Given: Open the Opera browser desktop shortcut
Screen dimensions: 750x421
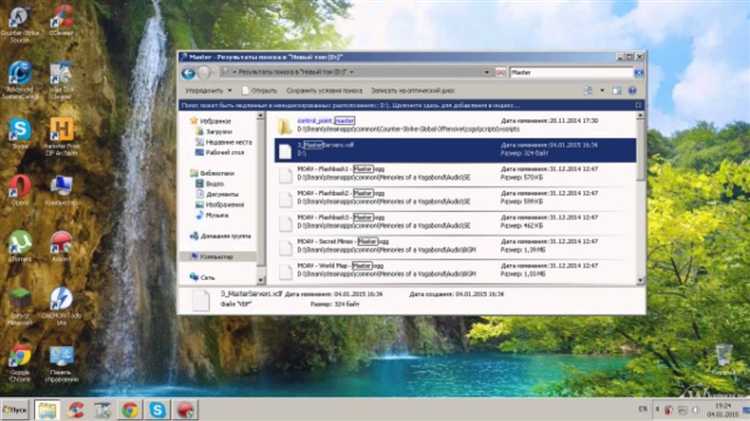Looking at the screenshot, I should pos(19,186).
